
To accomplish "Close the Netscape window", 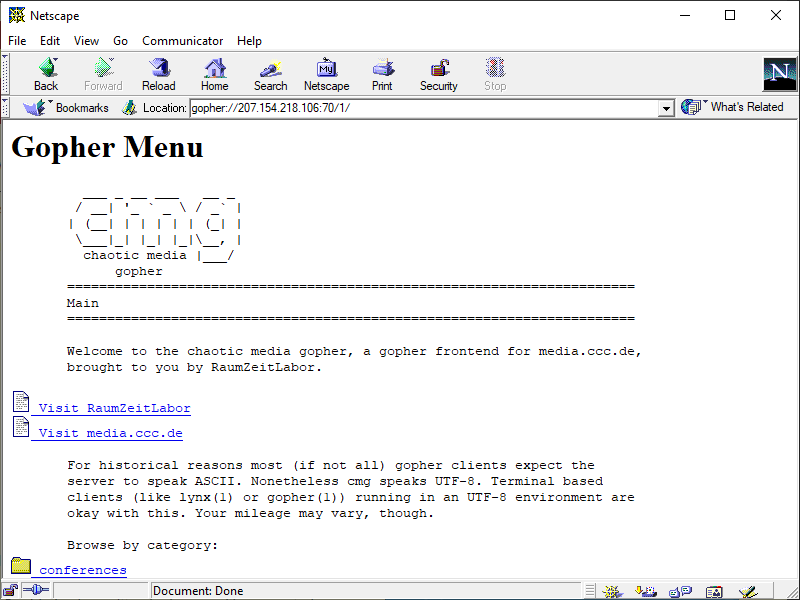I will [776, 15].
